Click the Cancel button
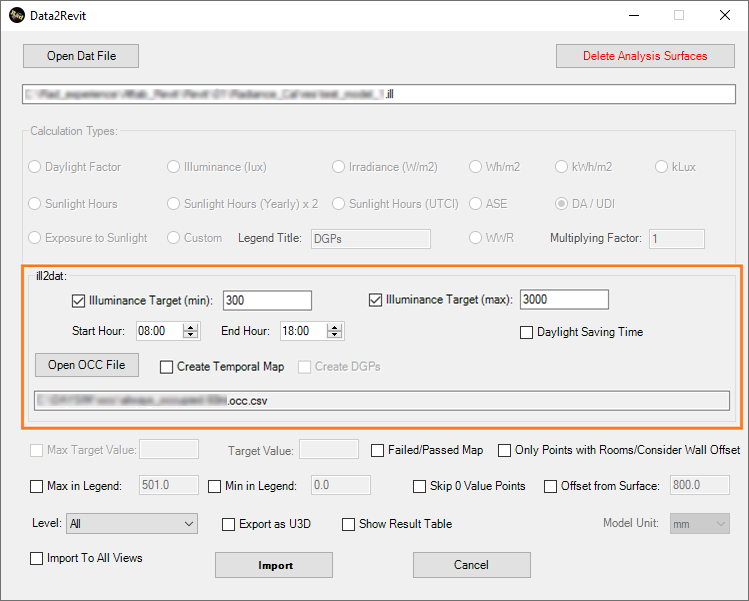749x601 pixels. point(471,565)
